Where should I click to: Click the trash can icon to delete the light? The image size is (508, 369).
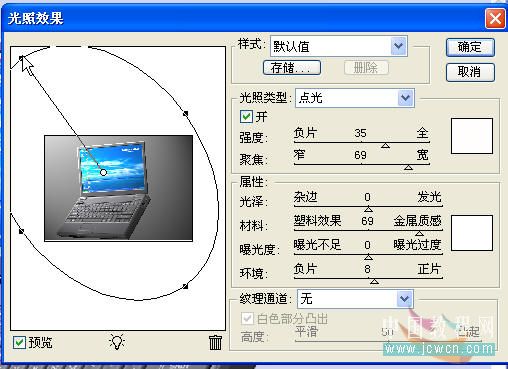(x=215, y=342)
